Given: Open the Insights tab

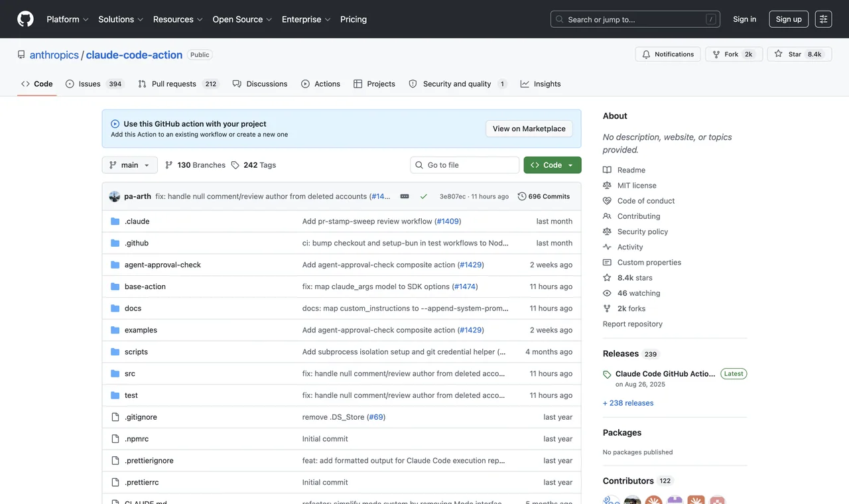Looking at the screenshot, I should click(x=541, y=84).
